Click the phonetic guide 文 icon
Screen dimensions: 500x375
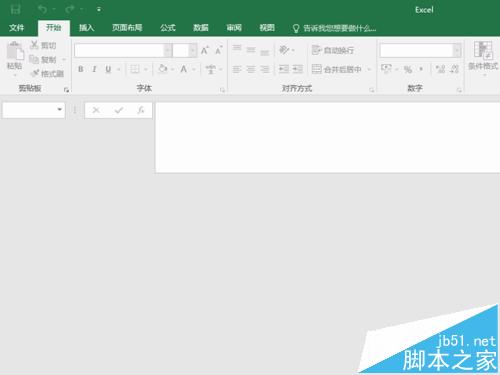click(x=210, y=69)
